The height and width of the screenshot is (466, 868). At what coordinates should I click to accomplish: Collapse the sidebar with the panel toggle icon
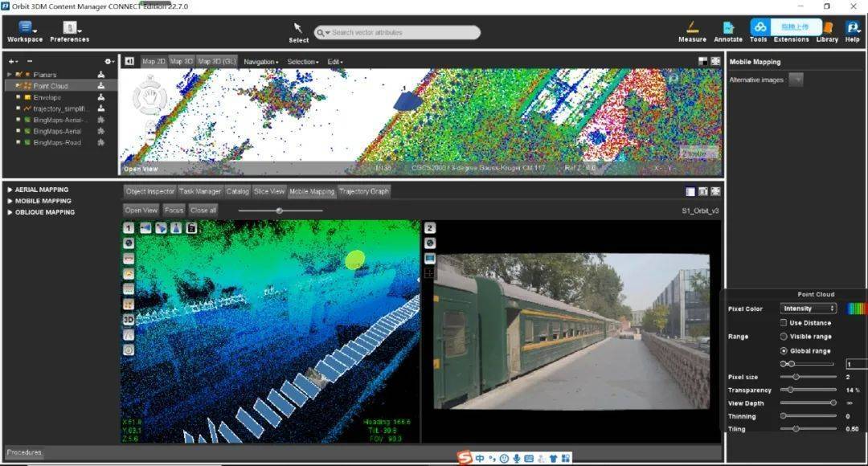click(x=129, y=61)
